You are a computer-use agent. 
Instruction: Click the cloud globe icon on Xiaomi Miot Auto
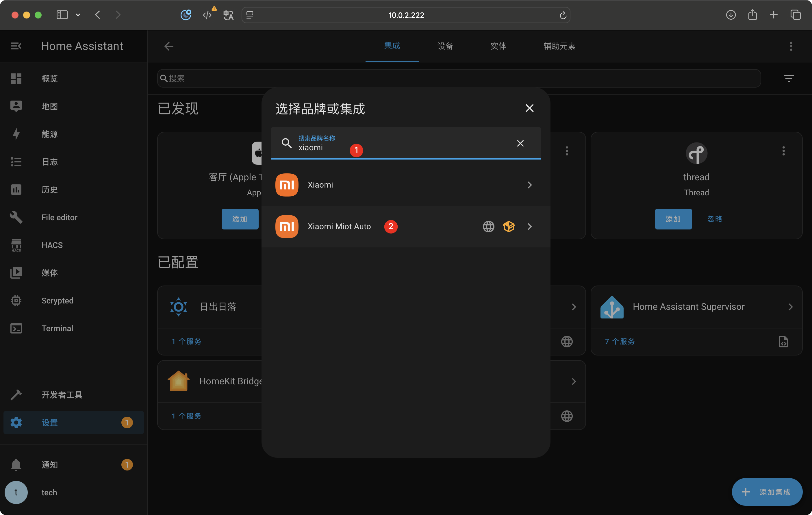[488, 226]
